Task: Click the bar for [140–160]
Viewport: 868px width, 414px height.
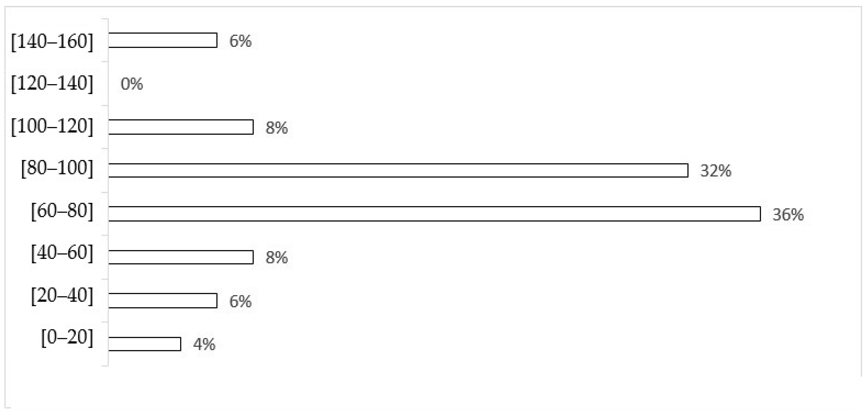Action: pos(163,40)
